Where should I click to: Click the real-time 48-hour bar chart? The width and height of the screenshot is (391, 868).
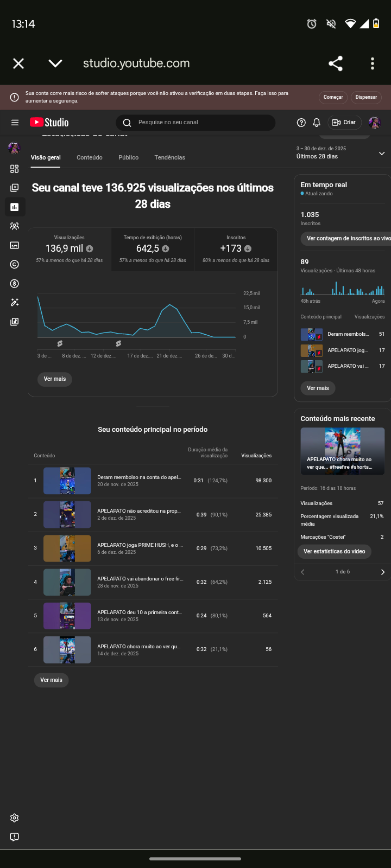tap(343, 288)
